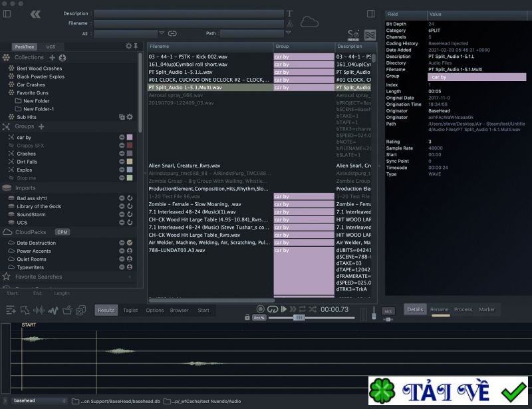Refresh the SoundStorm import

[x=130, y=215]
